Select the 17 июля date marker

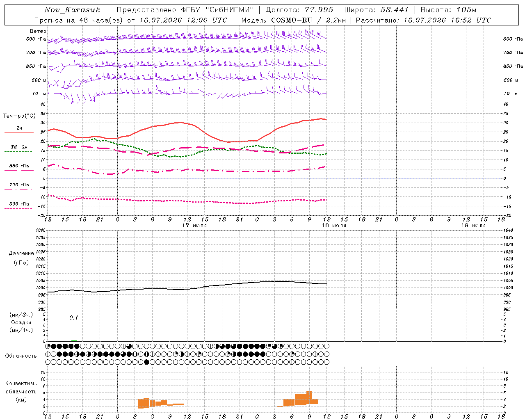[194, 226]
